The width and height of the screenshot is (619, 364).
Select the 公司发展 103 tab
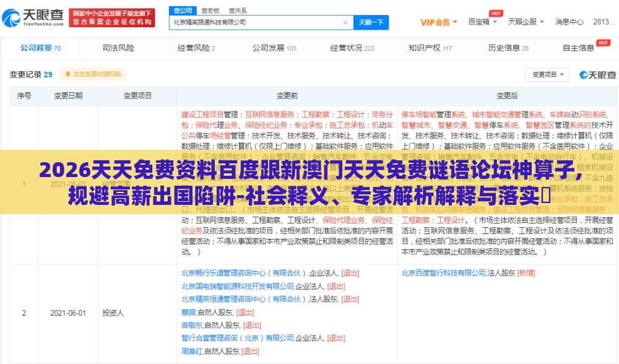click(274, 48)
